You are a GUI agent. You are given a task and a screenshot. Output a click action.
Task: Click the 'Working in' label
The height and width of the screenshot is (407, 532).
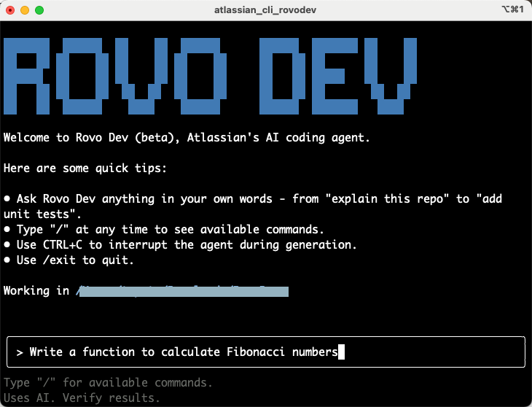click(36, 291)
